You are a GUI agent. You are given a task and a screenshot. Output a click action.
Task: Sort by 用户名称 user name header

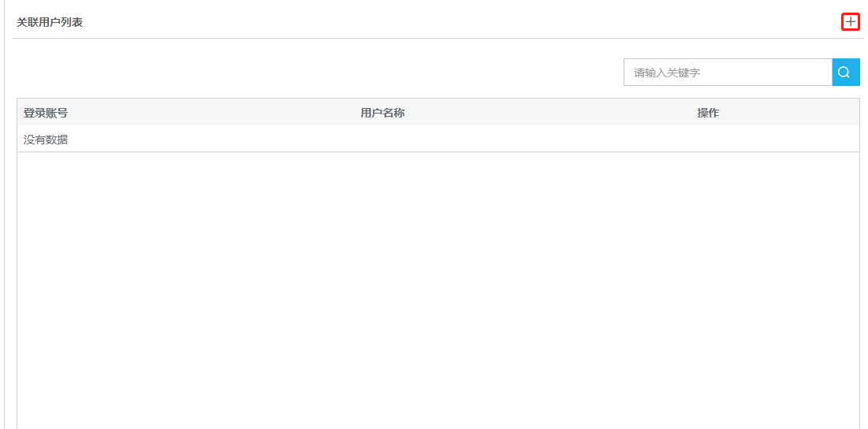382,113
